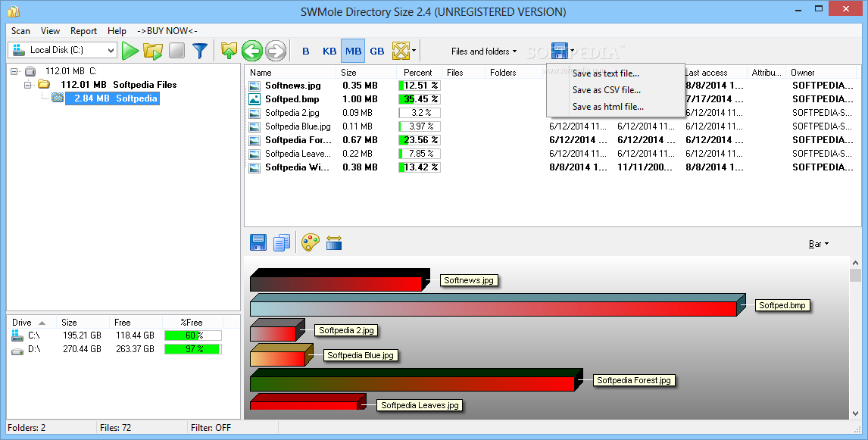Navigate forward with gray arrow
Screen dimensions: 868x440
[x=275, y=51]
